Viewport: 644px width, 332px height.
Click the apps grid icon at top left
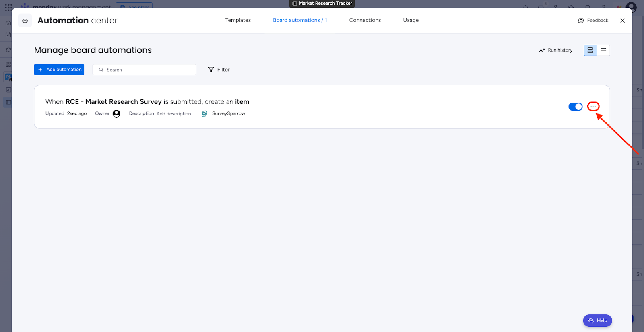[x=8, y=7]
